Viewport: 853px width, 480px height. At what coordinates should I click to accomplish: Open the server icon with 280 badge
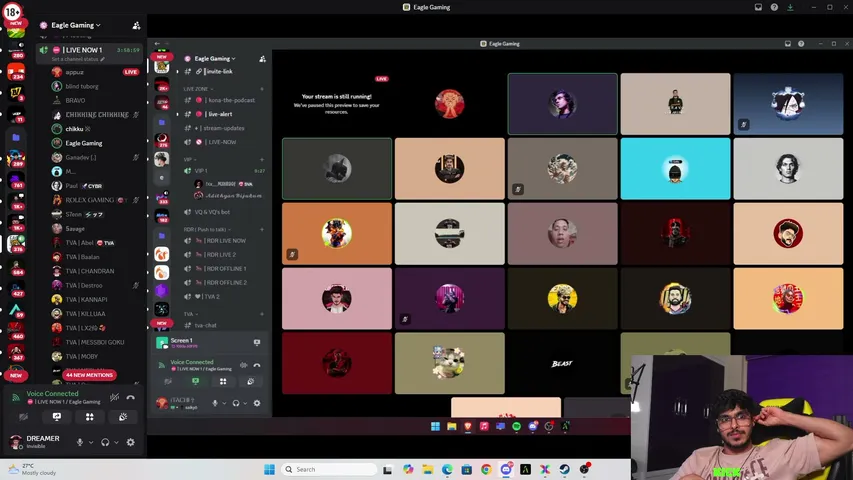coord(16,50)
